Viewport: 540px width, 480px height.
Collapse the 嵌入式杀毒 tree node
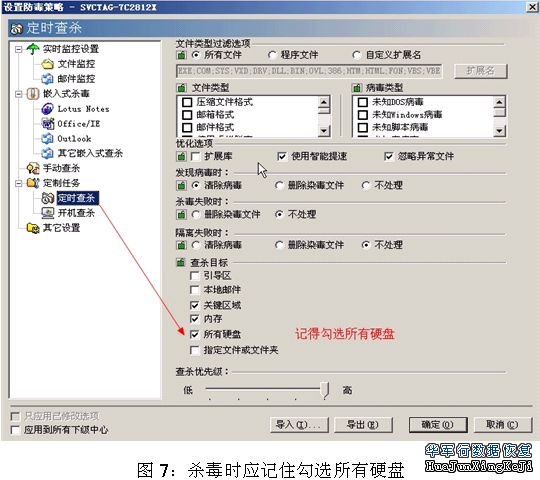19,94
